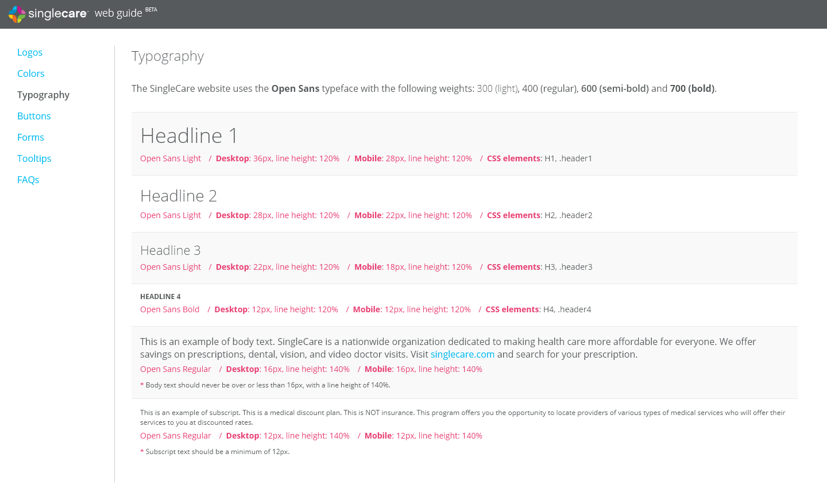Click 'Open Sans Light' under Headline 1
The width and height of the screenshot is (827, 504).
tap(171, 158)
